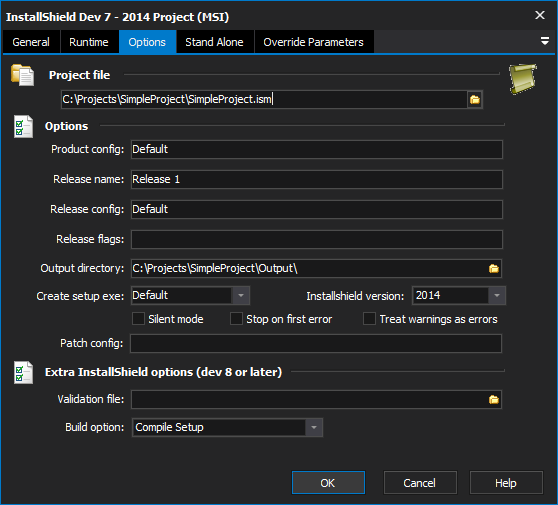Expand Build option dropdown
The image size is (558, 505).
(314, 427)
